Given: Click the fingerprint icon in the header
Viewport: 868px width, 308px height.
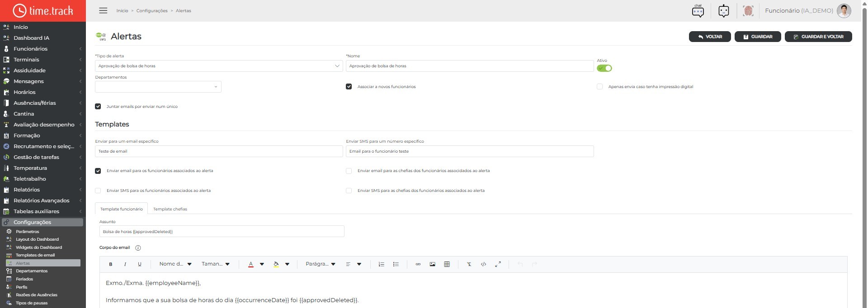Looking at the screenshot, I should (x=748, y=11).
